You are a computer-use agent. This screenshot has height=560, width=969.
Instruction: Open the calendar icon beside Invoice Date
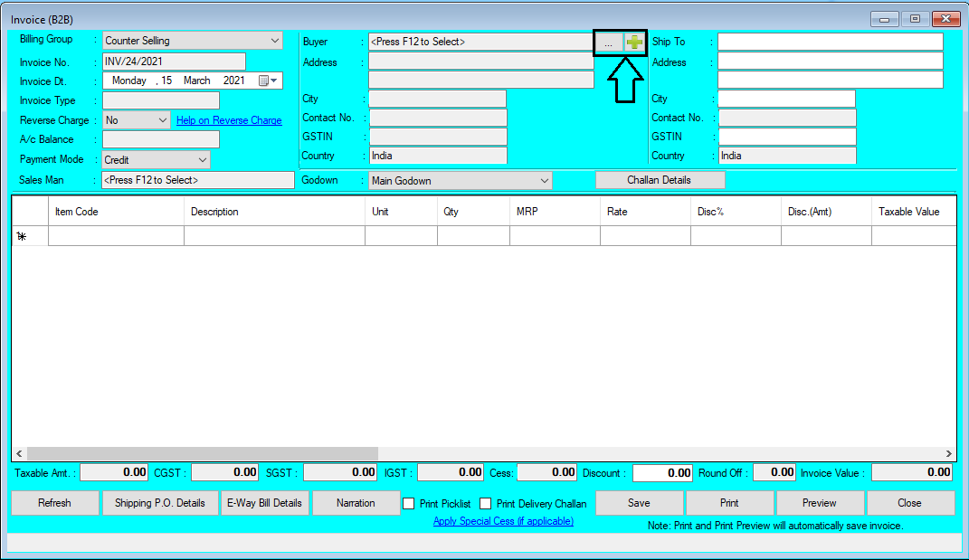(262, 80)
